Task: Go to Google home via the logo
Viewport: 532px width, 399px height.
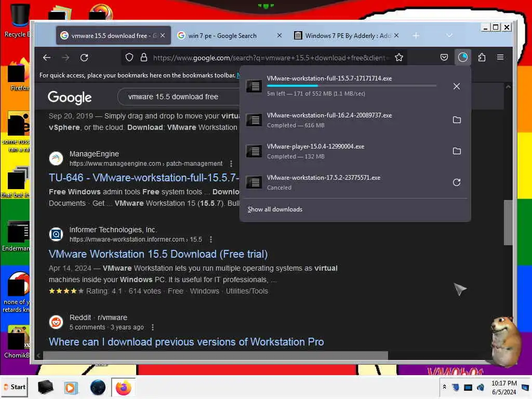Action: 70,97
